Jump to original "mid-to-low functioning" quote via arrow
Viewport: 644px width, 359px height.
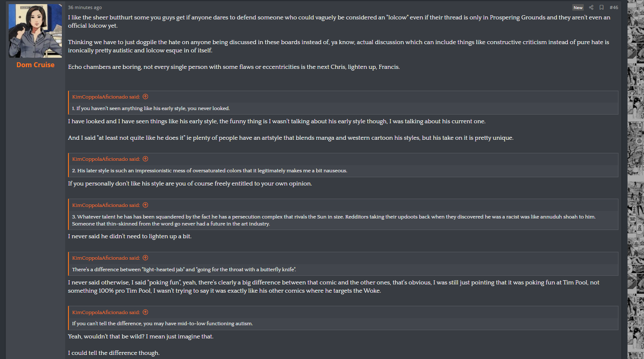[146, 312]
